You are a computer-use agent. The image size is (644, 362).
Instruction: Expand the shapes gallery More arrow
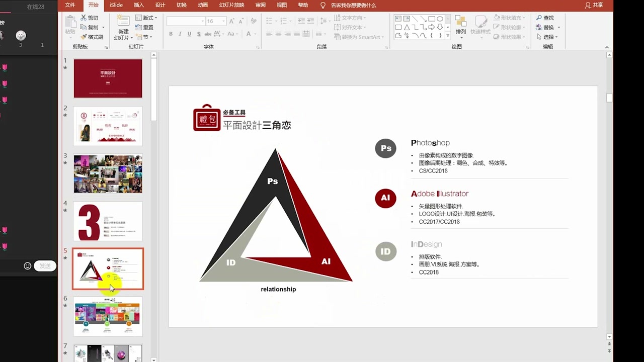pos(447,36)
